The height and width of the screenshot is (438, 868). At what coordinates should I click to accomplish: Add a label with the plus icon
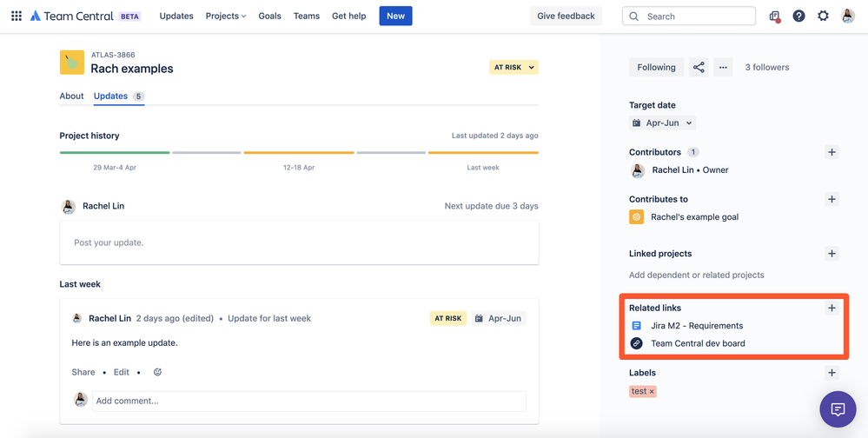[x=832, y=373]
